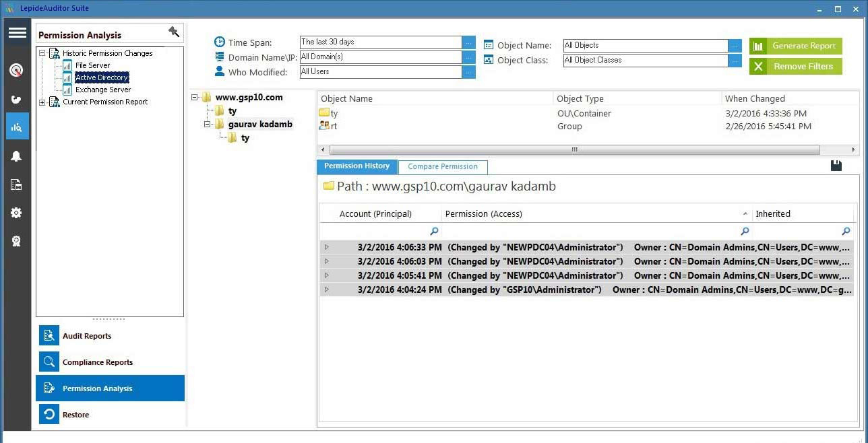Switch to the Permission History tab
The height and width of the screenshot is (443, 868).
tap(357, 166)
